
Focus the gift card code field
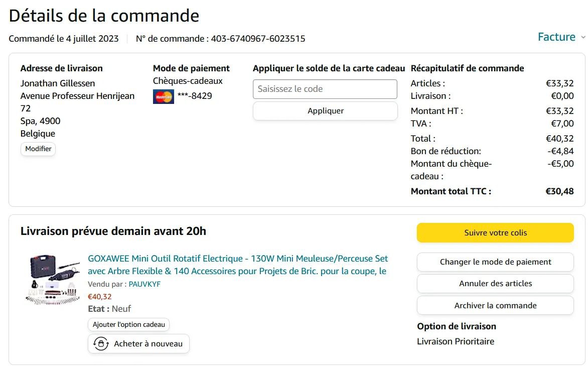(x=325, y=89)
